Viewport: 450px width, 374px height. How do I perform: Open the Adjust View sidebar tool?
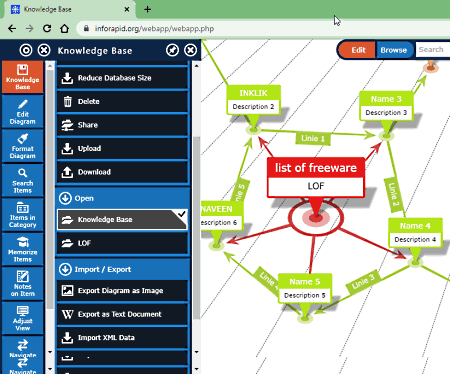pyautogui.click(x=23, y=318)
